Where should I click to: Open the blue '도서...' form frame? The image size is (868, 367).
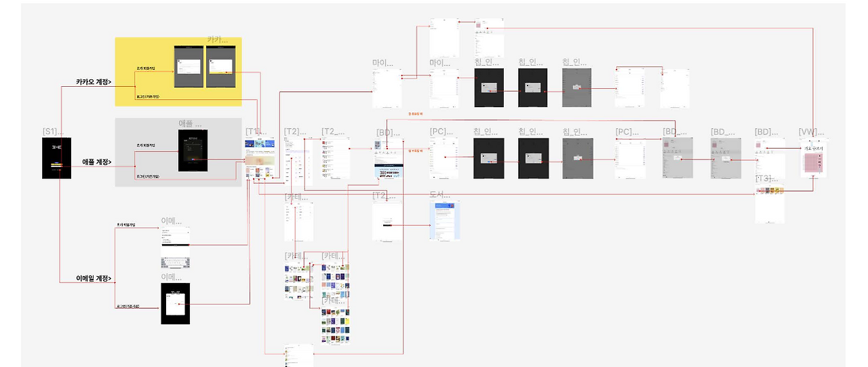444,220
